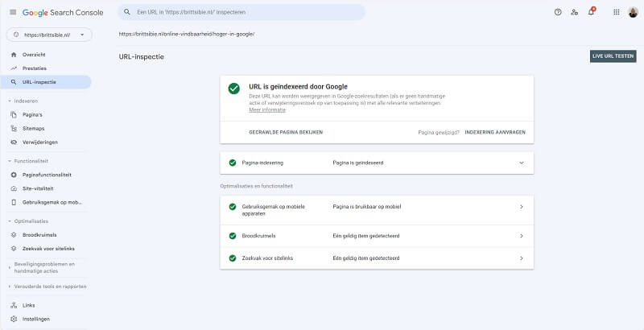Click the Links network icon

click(14, 305)
